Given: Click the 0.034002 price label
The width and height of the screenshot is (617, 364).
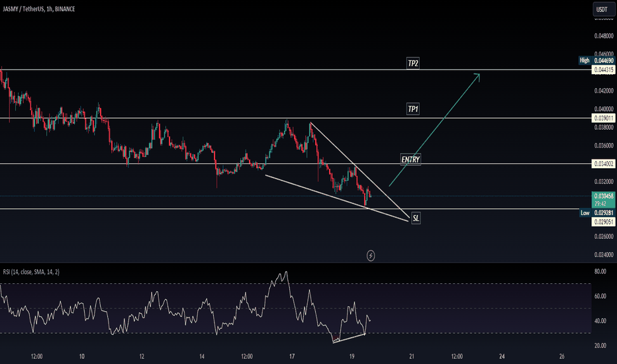Looking at the screenshot, I should (x=604, y=163).
